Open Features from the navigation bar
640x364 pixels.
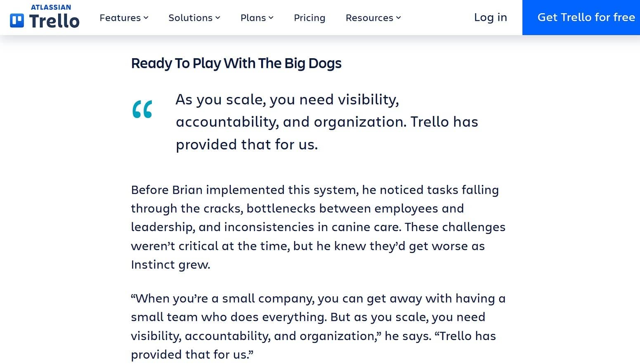click(x=120, y=18)
